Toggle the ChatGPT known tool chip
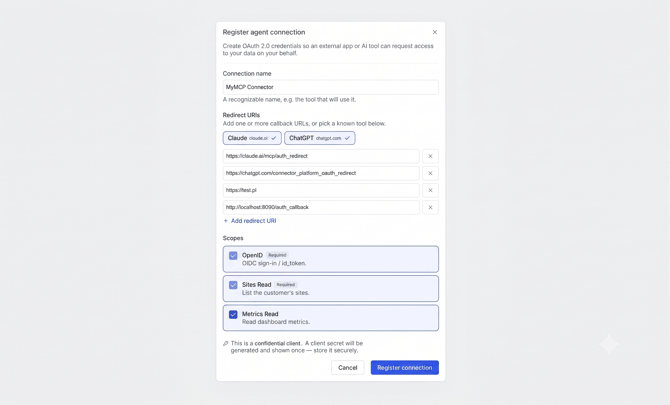 coord(320,138)
